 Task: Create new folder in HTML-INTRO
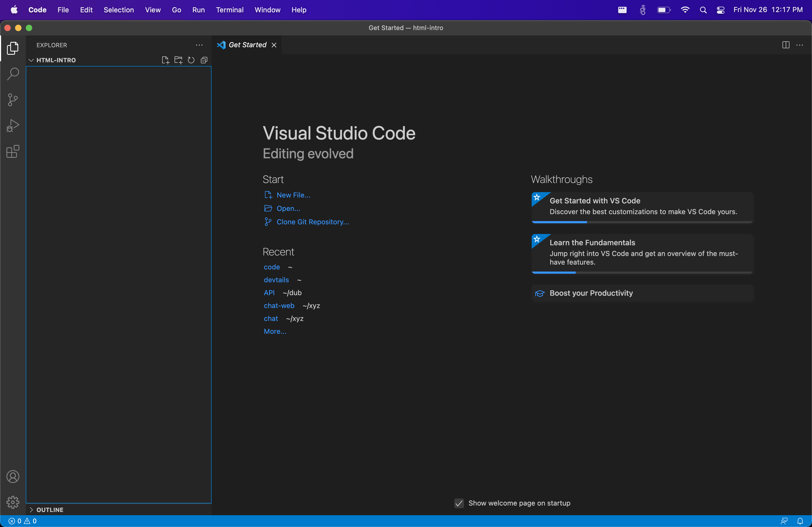tap(178, 60)
